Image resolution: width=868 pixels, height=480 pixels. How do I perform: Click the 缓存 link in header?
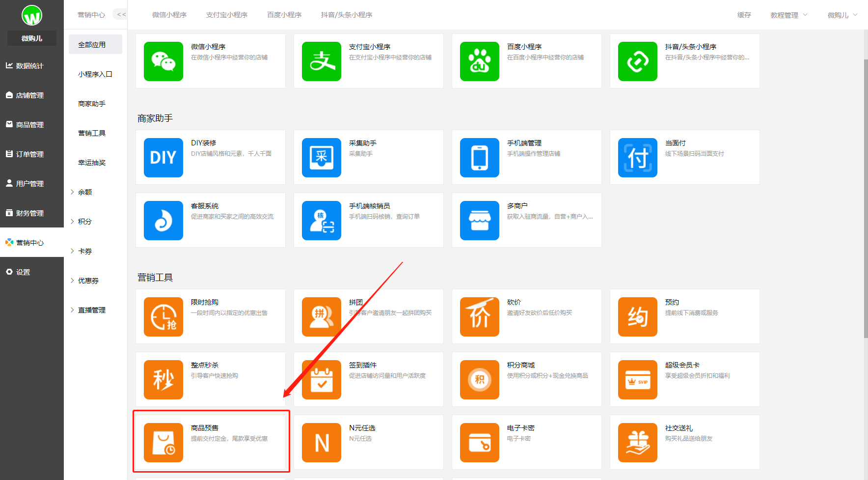pyautogui.click(x=744, y=15)
